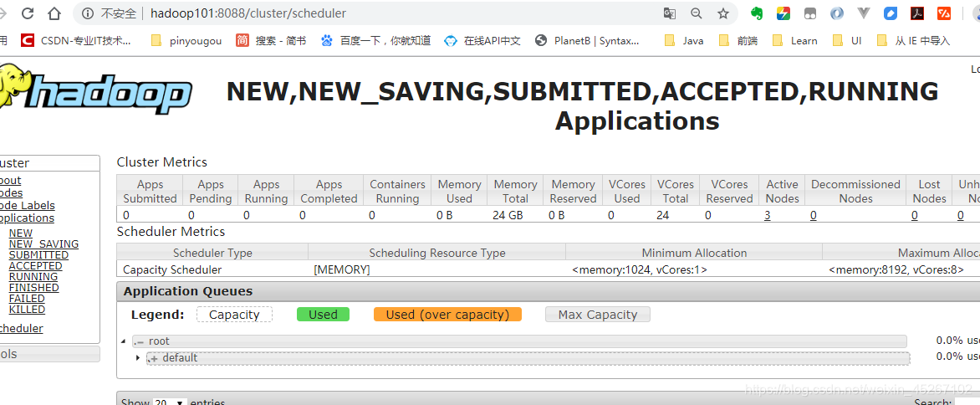Click the VCores Total column header
The width and height of the screenshot is (980, 405).
point(676,192)
